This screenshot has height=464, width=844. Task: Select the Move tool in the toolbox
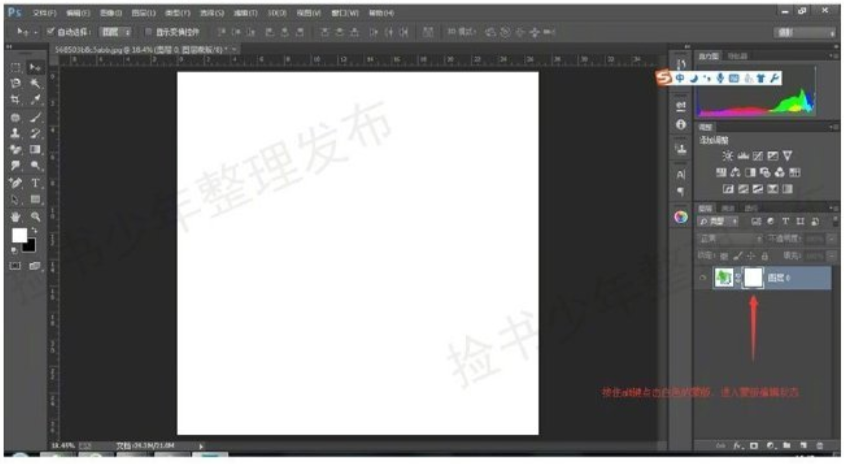35,67
